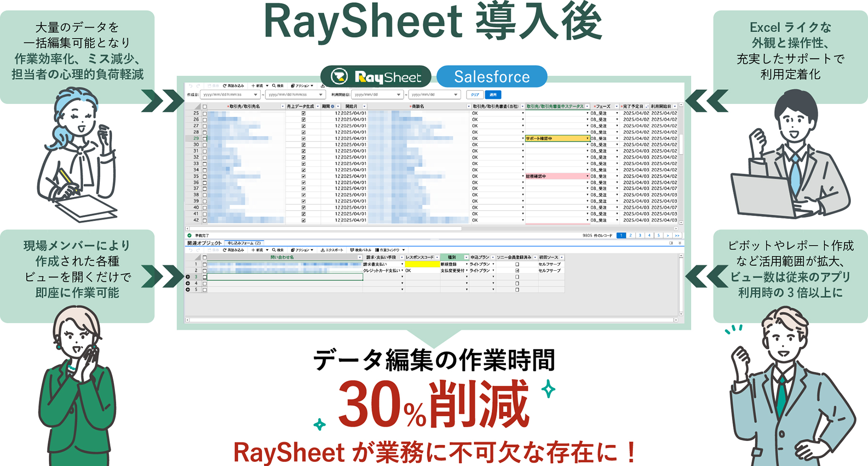The width and height of the screenshot is (868, 466).
Task: Toggle select-all checkbox in top grid header
Action: tap(205, 107)
